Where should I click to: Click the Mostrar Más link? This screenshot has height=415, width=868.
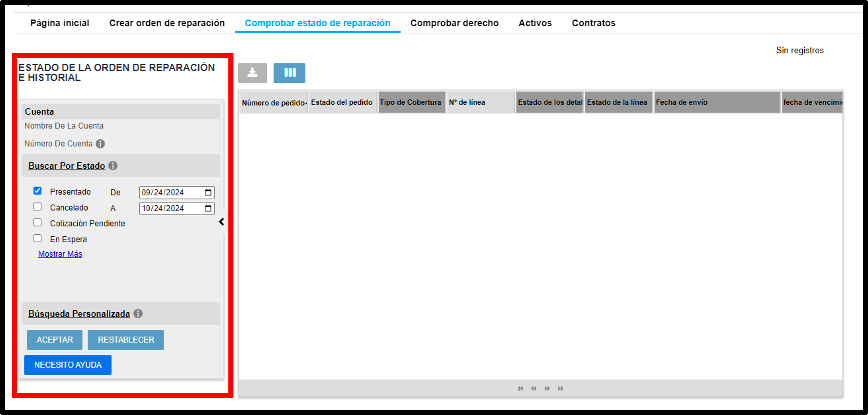click(60, 254)
